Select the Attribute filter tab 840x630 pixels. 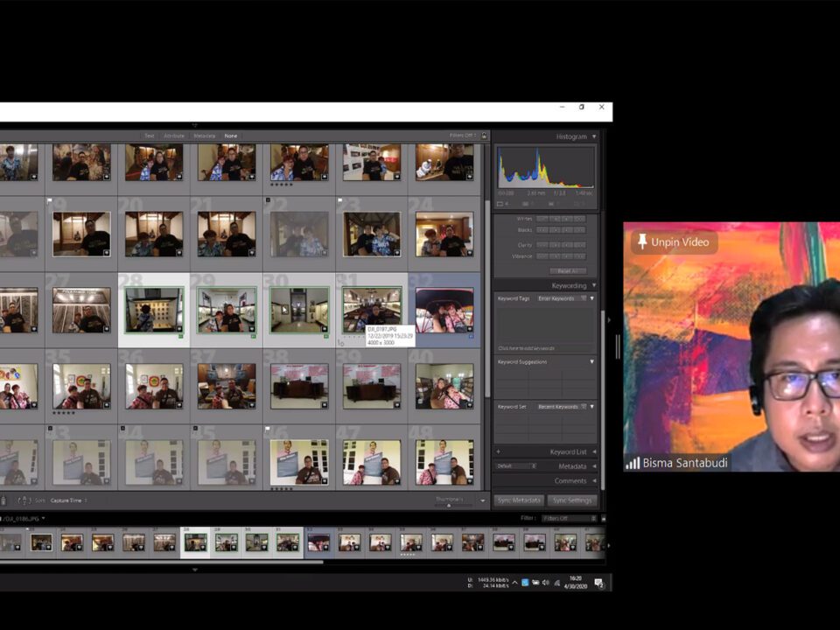[x=174, y=136]
